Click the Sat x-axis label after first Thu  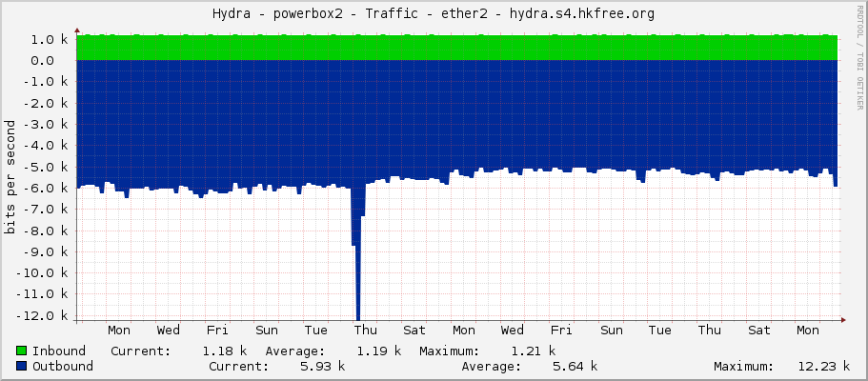[x=414, y=331]
